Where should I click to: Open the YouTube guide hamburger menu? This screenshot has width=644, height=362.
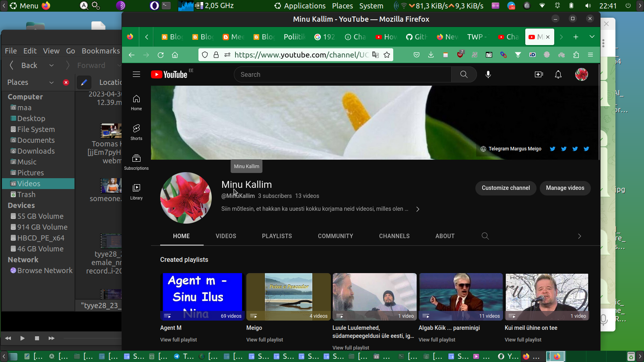click(136, 74)
